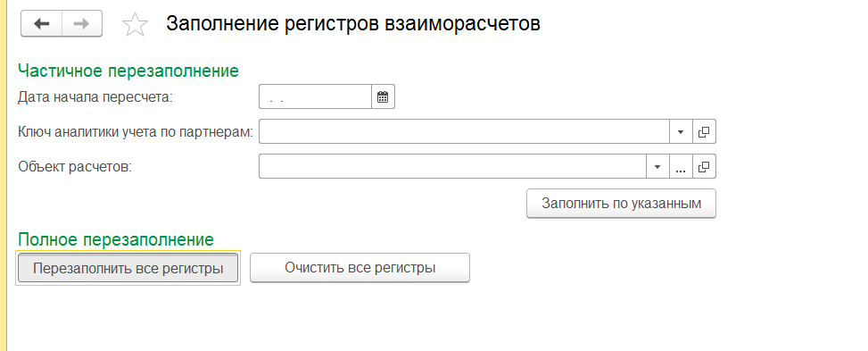The image size is (868, 351).
Task: Go back with the left arrow button
Action: pyautogui.click(x=42, y=24)
